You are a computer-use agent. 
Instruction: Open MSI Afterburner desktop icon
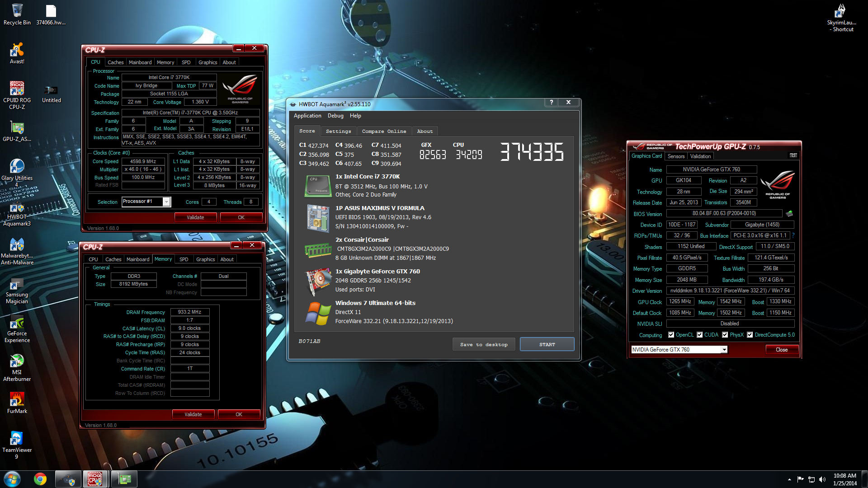pyautogui.click(x=17, y=368)
